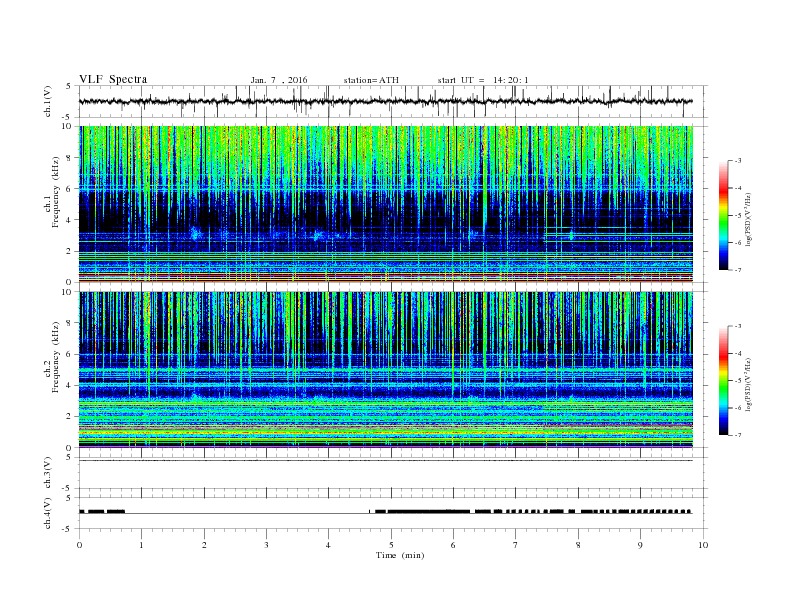Select the "ch.3(V)" axis label
Screen dimensions: 792x612
[x=47, y=473]
